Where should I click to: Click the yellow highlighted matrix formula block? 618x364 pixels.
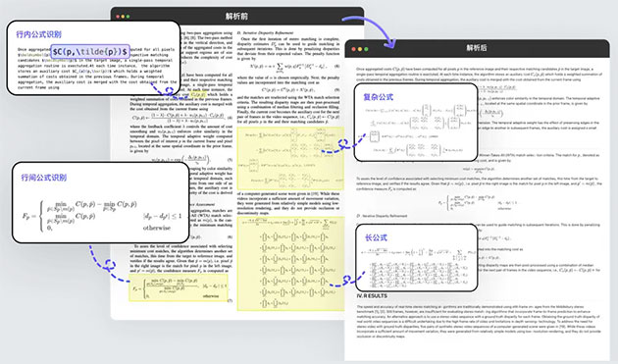[290, 158]
